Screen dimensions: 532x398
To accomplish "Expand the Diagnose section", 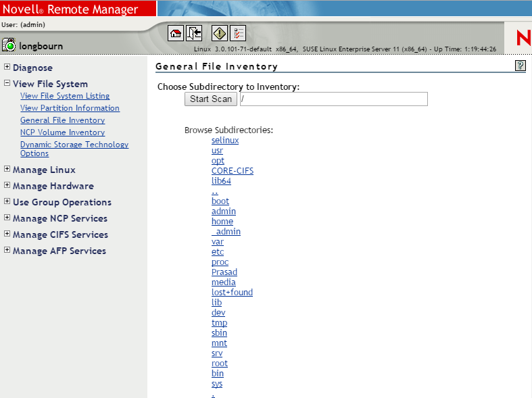I will pyautogui.click(x=7, y=67).
